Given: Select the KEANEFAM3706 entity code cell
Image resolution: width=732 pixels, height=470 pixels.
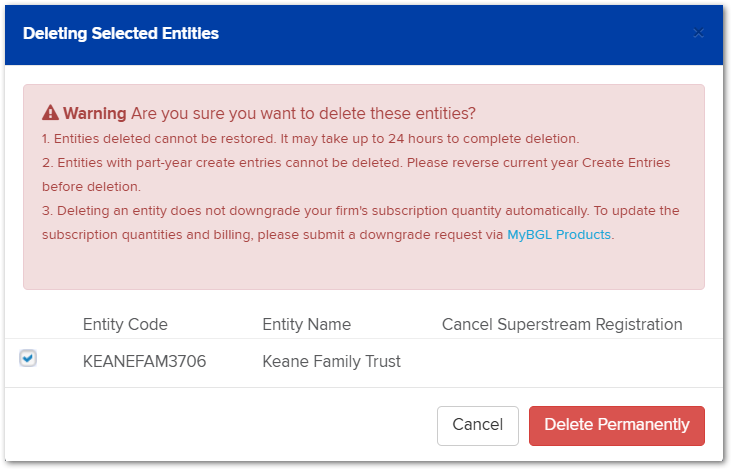Looking at the screenshot, I should click(144, 361).
